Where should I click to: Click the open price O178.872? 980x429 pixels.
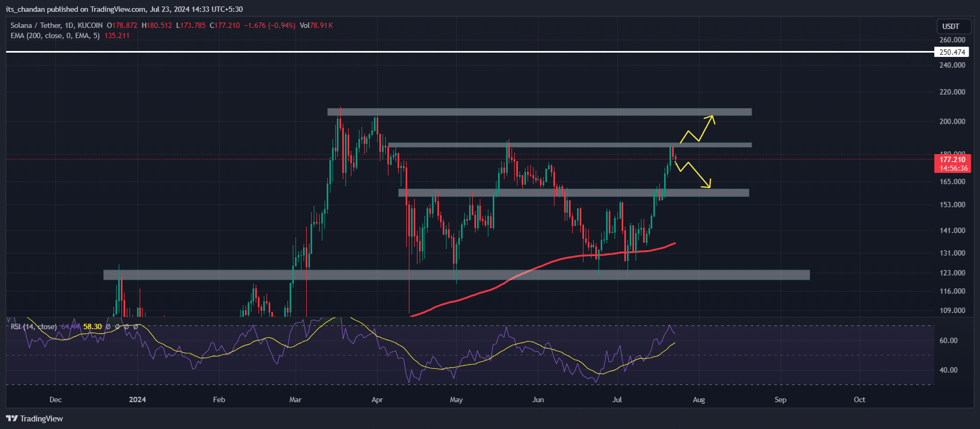pyautogui.click(x=122, y=25)
